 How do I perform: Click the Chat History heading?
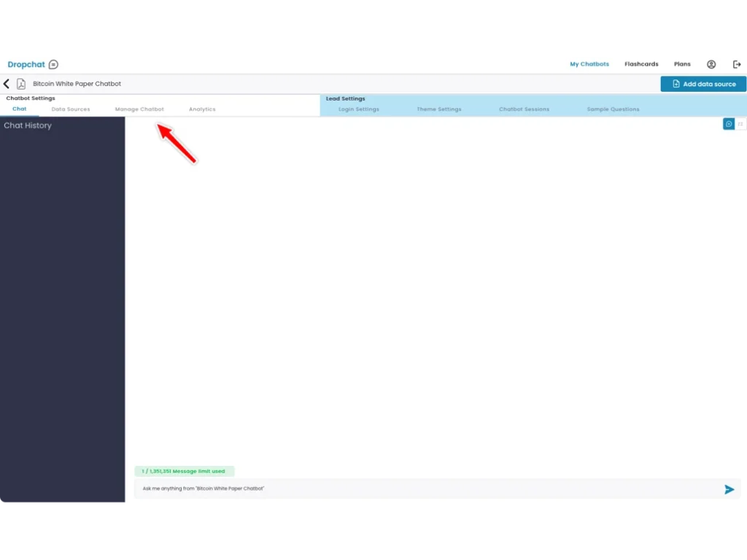(x=28, y=125)
